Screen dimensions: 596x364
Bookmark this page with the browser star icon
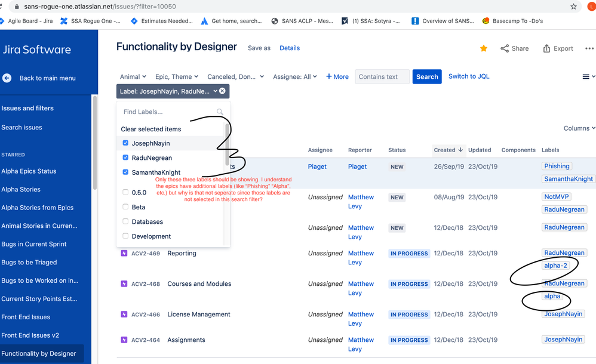(x=573, y=7)
